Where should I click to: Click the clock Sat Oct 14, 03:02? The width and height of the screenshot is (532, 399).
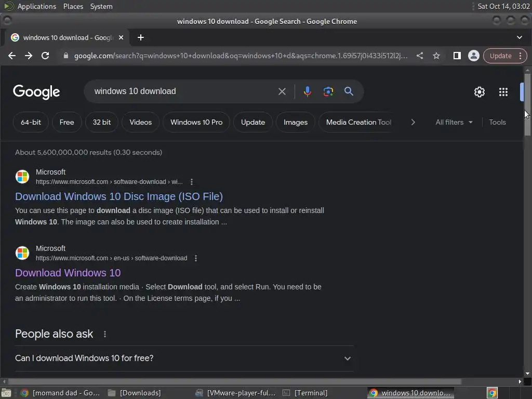(503, 6)
